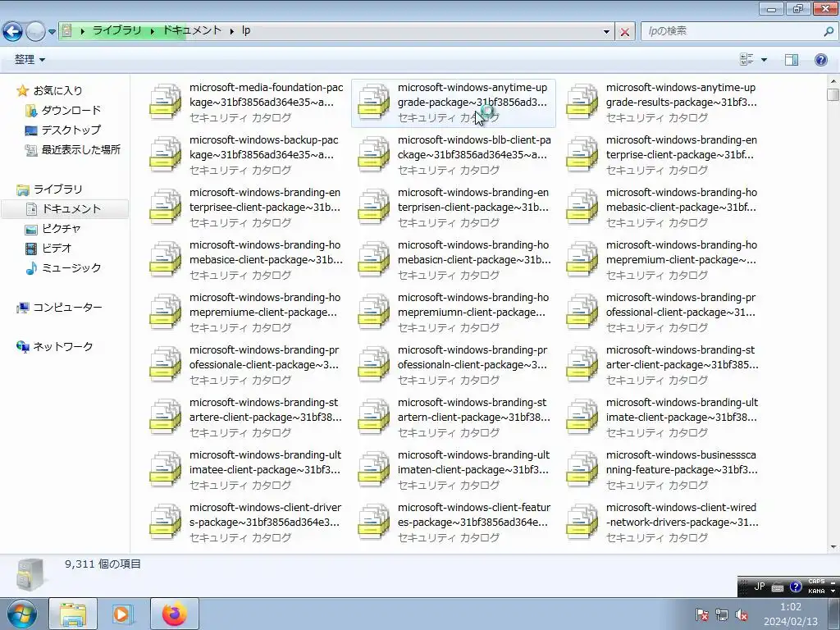Viewport: 840px width, 630px height.
Task: Select microsoft-windows-branding-homebasice-client-package icon
Action: (x=165, y=258)
